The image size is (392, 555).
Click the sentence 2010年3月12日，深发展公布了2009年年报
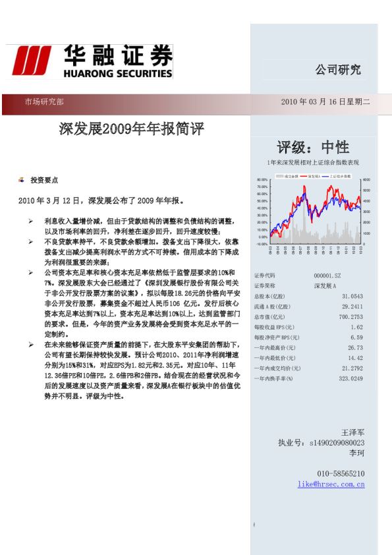tap(101, 200)
